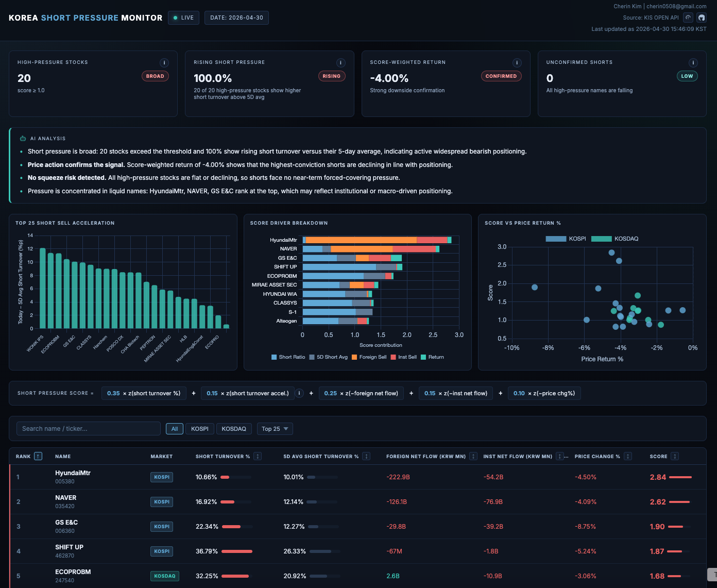Click the 0.15 × z(−inst net flow) chip
Screen dimensions: 717x588
pyautogui.click(x=456, y=393)
